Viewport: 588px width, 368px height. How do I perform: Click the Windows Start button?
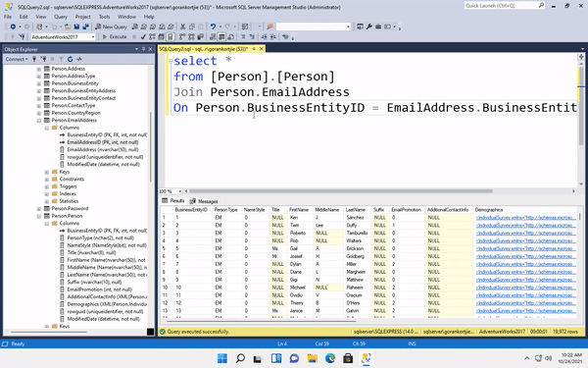222,358
